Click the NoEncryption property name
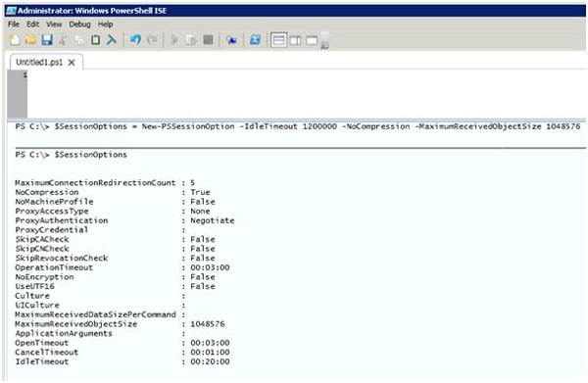 44,277
